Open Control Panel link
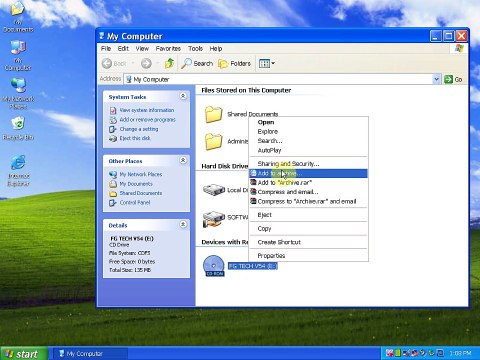 coord(135,202)
